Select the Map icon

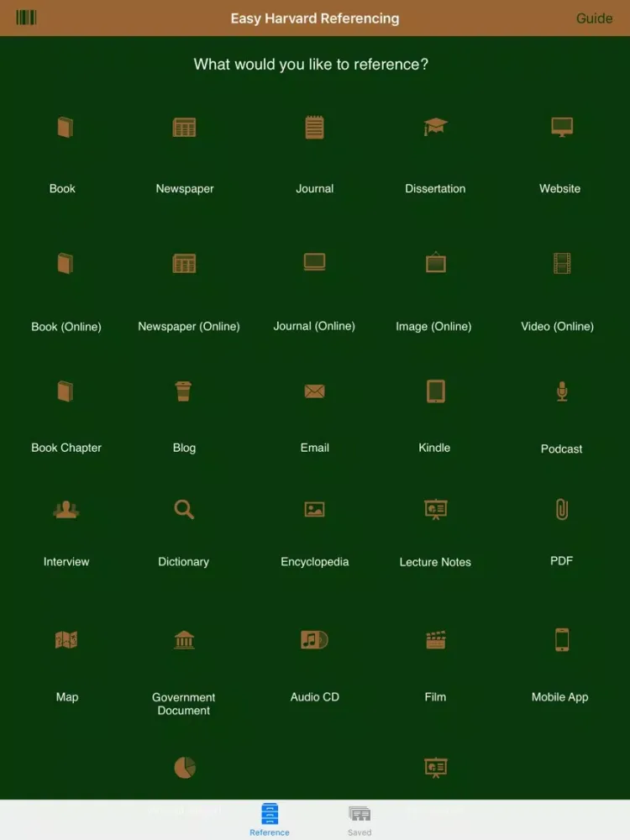click(x=66, y=639)
